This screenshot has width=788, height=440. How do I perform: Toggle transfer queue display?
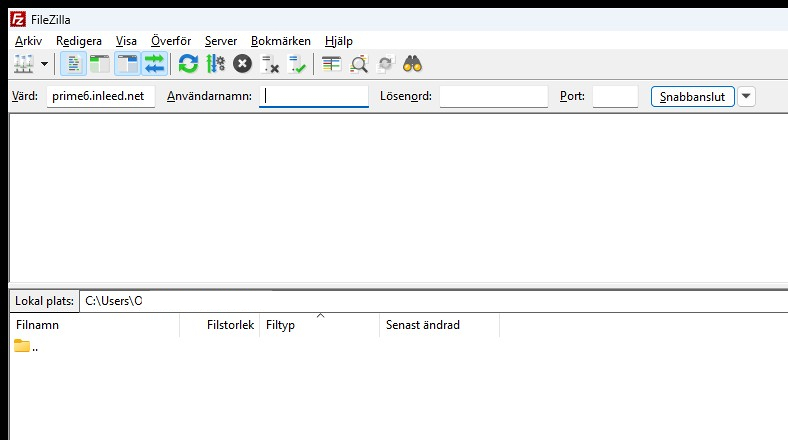154,64
